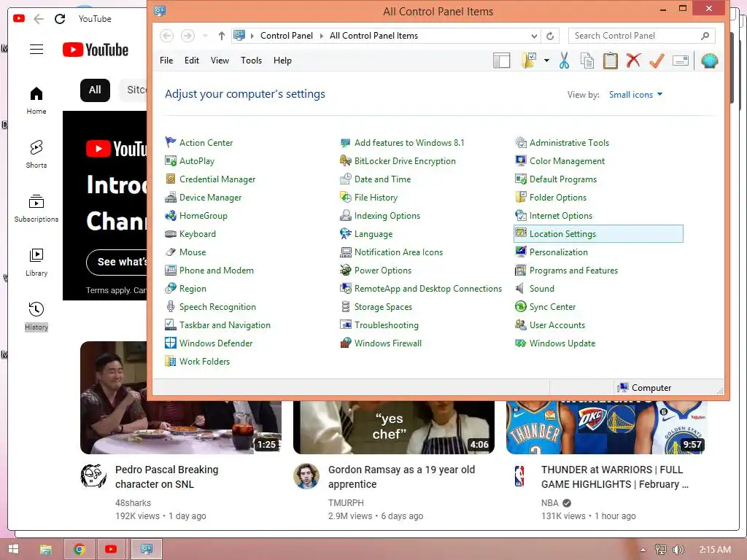Click the clipboard Paste toolbar icon
The height and width of the screenshot is (560, 747).
point(611,61)
